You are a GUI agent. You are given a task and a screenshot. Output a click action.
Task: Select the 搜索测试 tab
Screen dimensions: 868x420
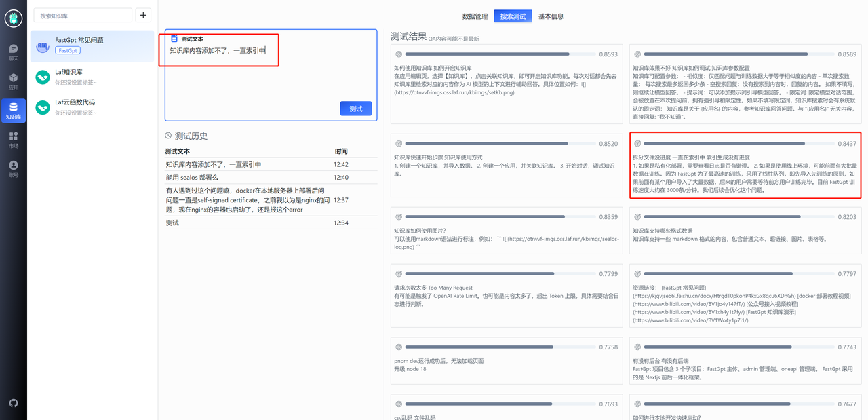click(513, 16)
